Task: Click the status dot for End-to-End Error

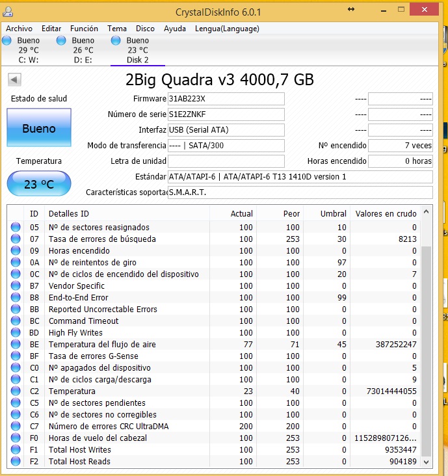Action: point(16,298)
